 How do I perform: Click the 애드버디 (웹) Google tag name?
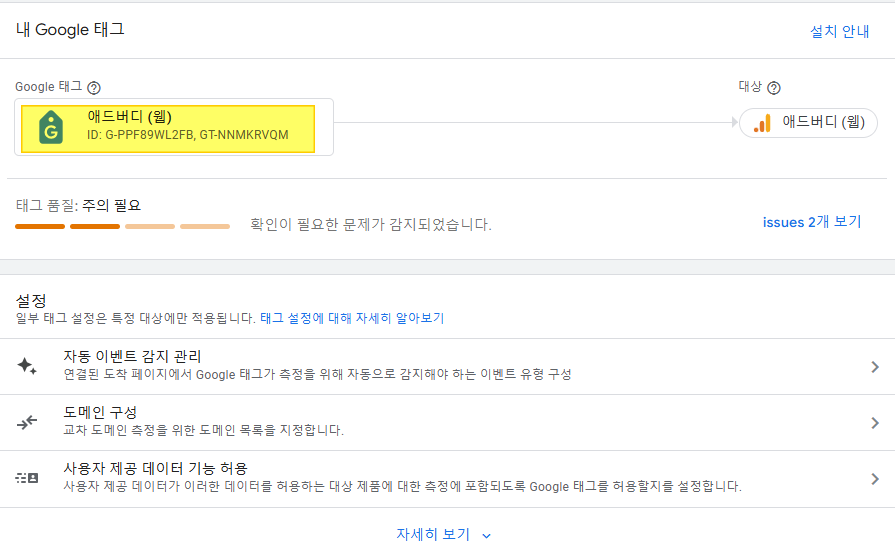pos(130,116)
